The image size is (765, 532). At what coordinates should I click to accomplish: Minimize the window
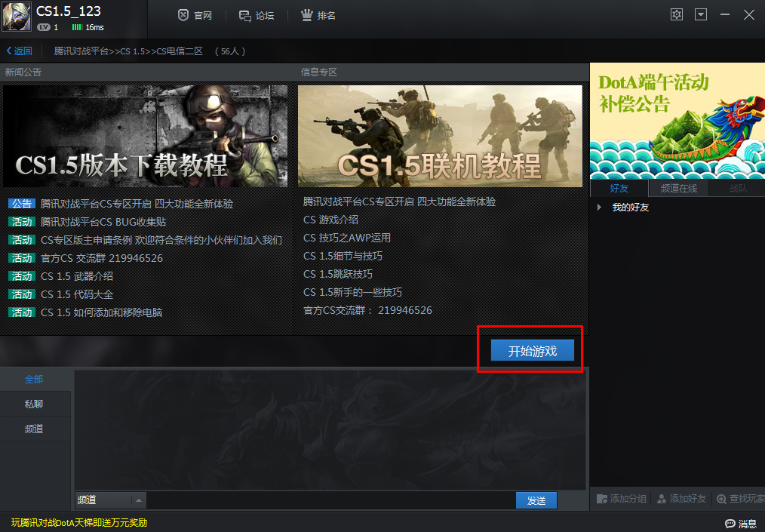click(725, 14)
